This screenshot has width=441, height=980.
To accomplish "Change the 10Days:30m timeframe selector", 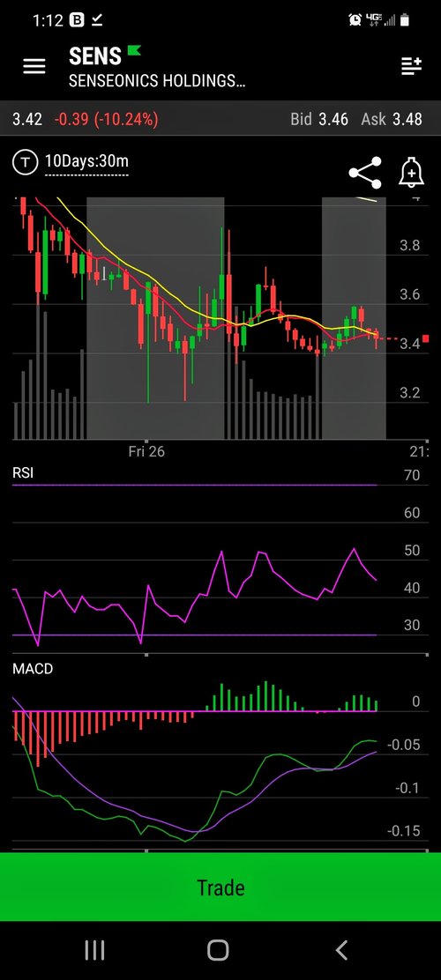I will [x=86, y=162].
